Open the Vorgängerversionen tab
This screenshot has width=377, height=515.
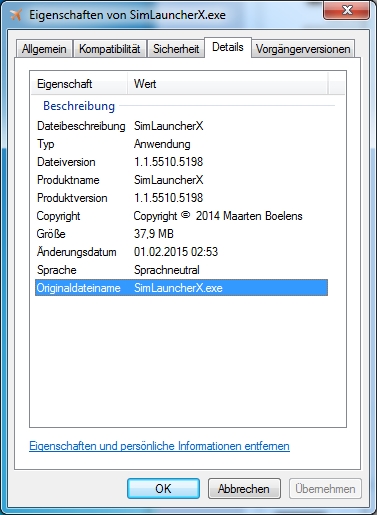coord(303,49)
